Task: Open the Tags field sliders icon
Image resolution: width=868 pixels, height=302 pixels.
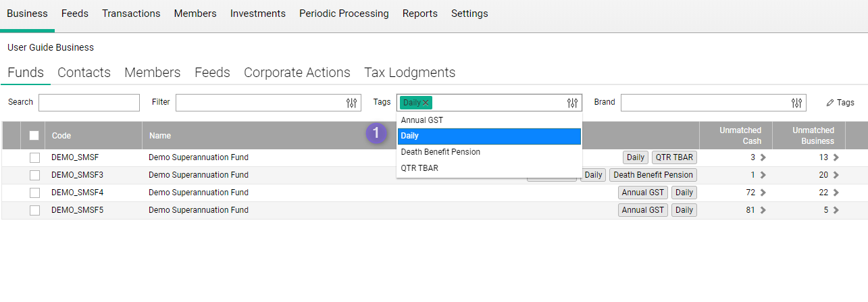Action: point(572,103)
